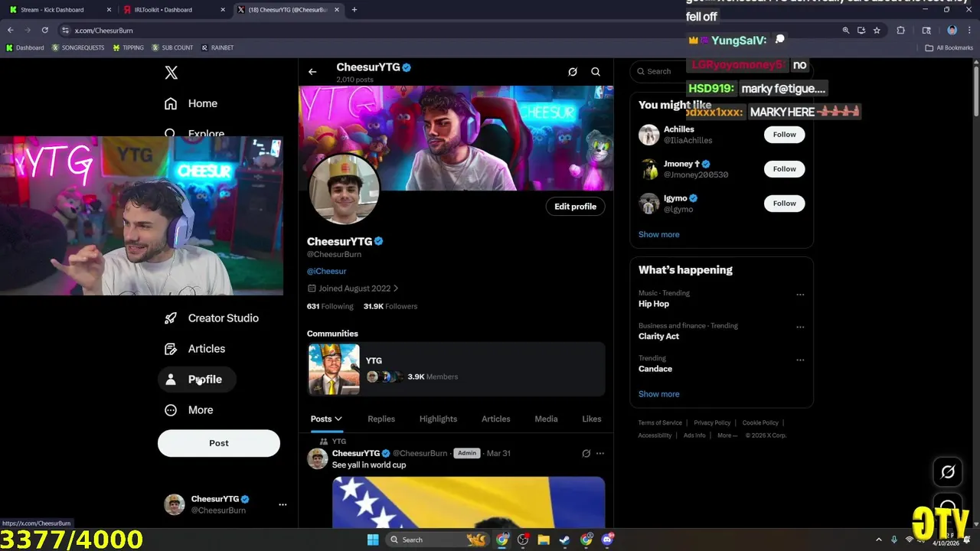Click the X logo in the sidebar

pyautogui.click(x=171, y=73)
